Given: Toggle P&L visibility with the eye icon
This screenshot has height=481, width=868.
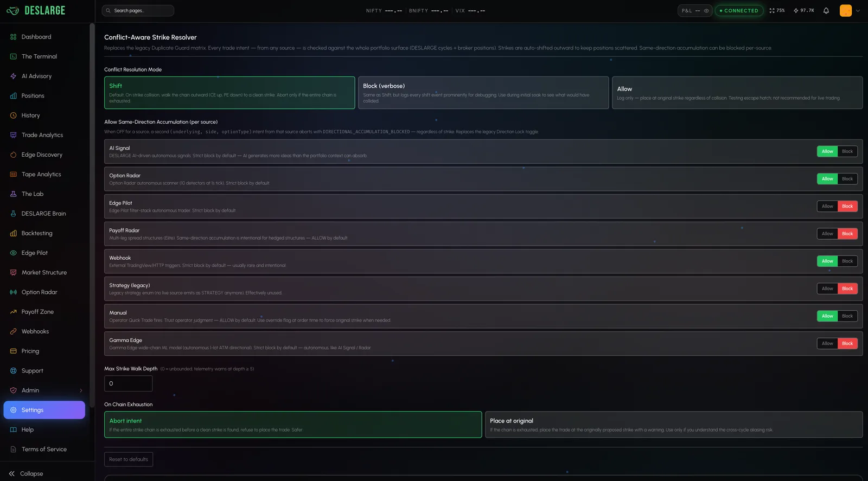Looking at the screenshot, I should (x=706, y=10).
